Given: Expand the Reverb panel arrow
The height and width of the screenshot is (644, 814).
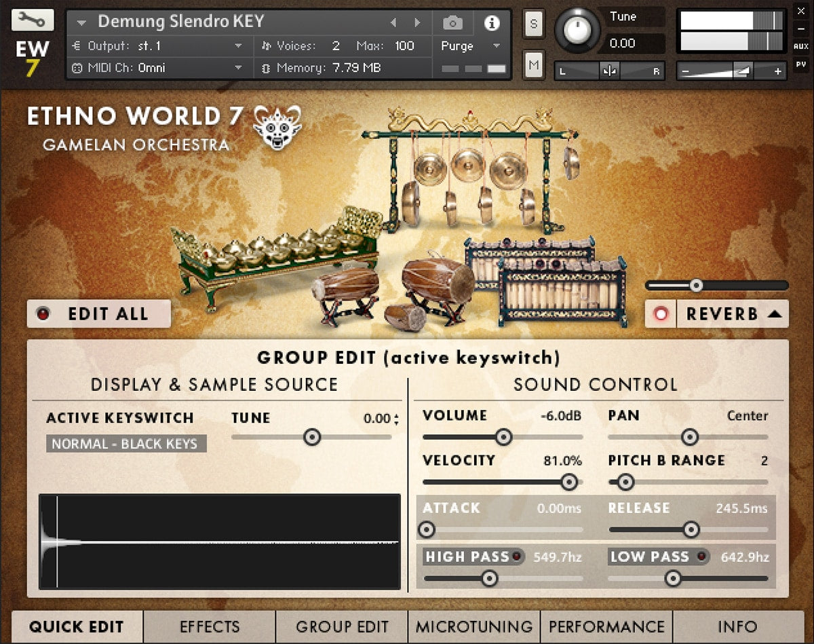Looking at the screenshot, I should coord(775,314).
